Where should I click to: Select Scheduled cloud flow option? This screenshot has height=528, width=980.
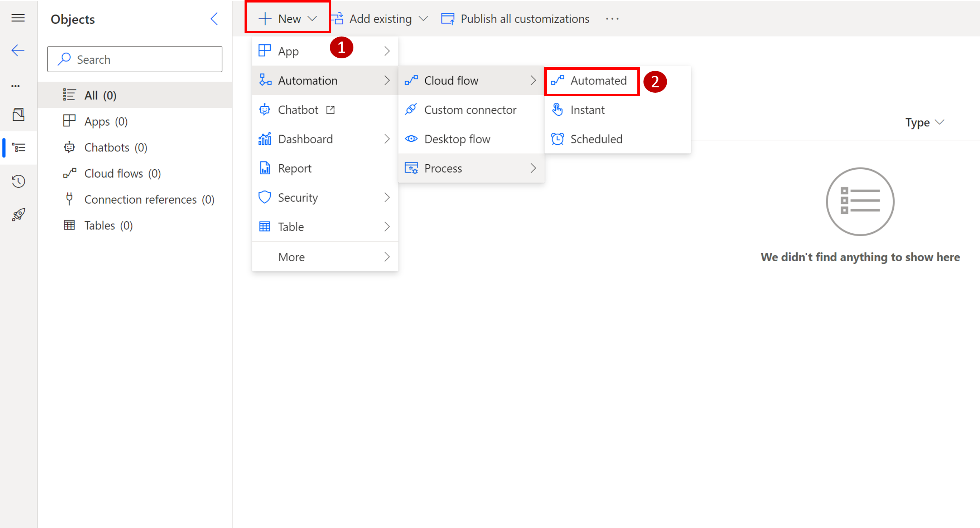point(596,139)
